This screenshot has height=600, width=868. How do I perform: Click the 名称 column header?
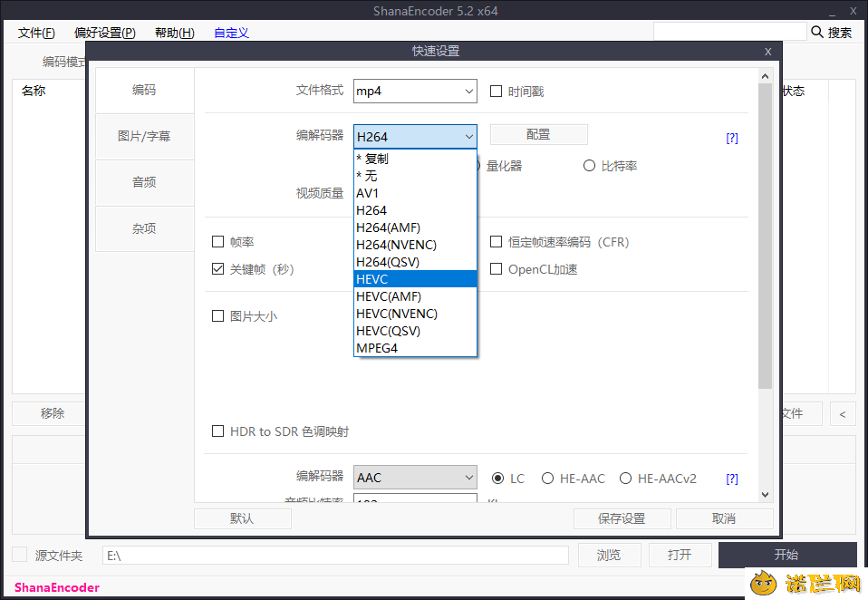[x=34, y=91]
